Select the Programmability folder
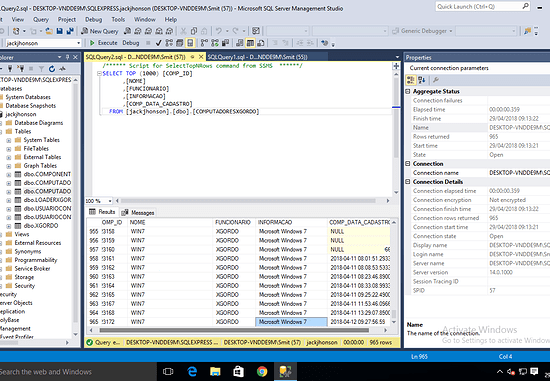The width and height of the screenshot is (550, 381). [36, 260]
